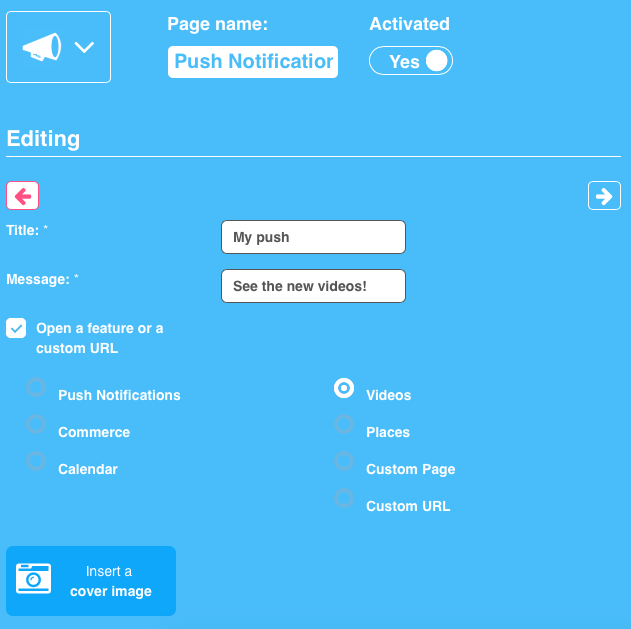Click the pink back arrow icon
Viewport: 631px width, 629px height.
coord(22,196)
